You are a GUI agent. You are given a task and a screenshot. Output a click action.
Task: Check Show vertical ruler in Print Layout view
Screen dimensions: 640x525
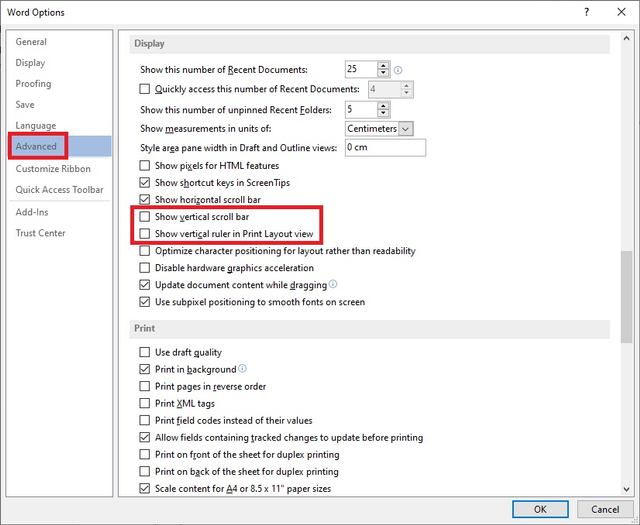(x=144, y=234)
